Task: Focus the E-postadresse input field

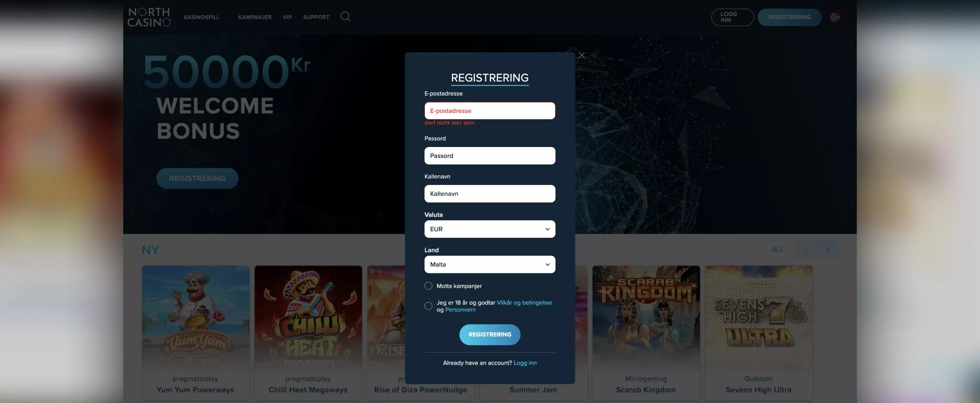Action: coord(490,111)
